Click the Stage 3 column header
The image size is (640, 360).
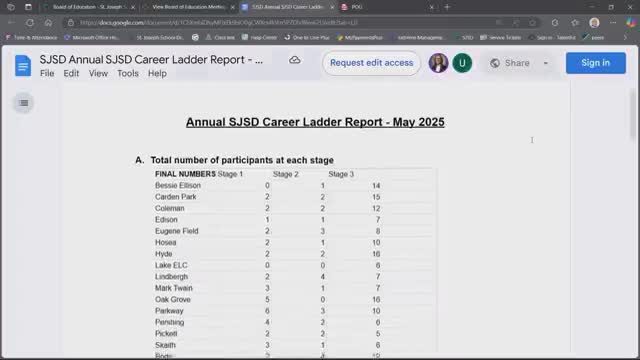pyautogui.click(x=341, y=174)
